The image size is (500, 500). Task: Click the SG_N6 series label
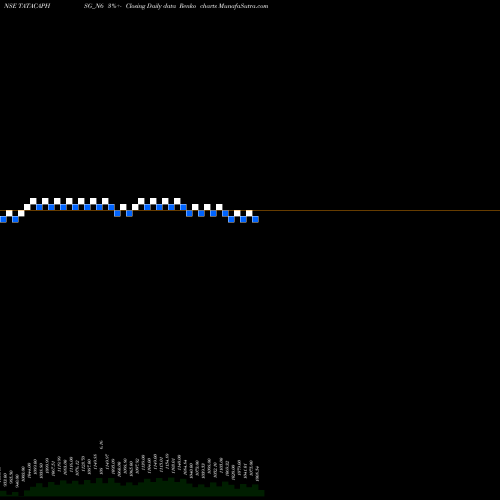pos(94,6)
